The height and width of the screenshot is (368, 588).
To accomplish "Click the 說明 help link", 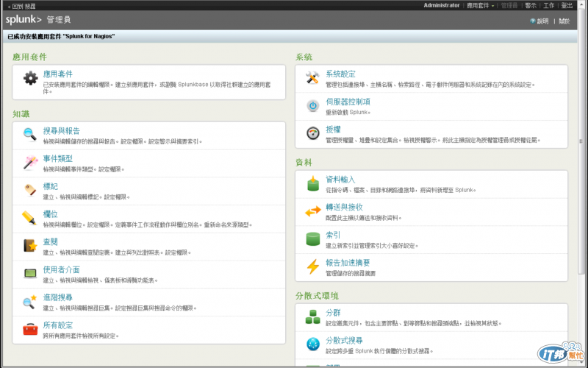I will point(542,21).
